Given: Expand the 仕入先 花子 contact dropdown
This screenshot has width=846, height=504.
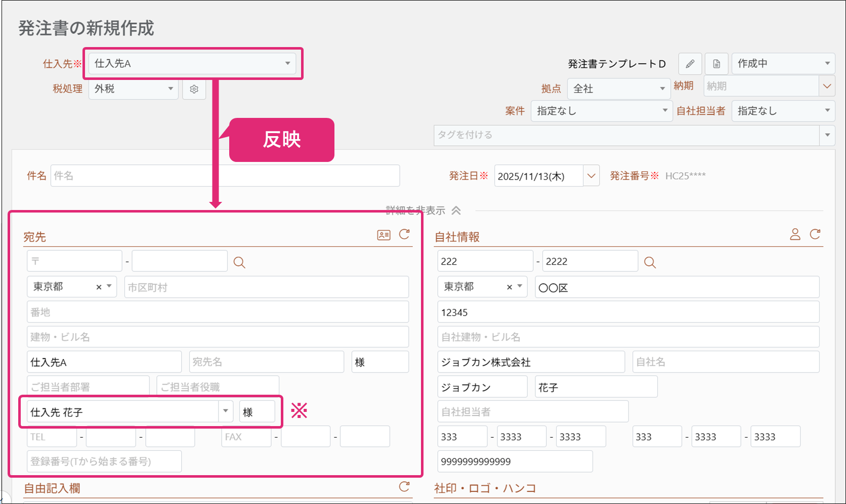Looking at the screenshot, I should [226, 411].
